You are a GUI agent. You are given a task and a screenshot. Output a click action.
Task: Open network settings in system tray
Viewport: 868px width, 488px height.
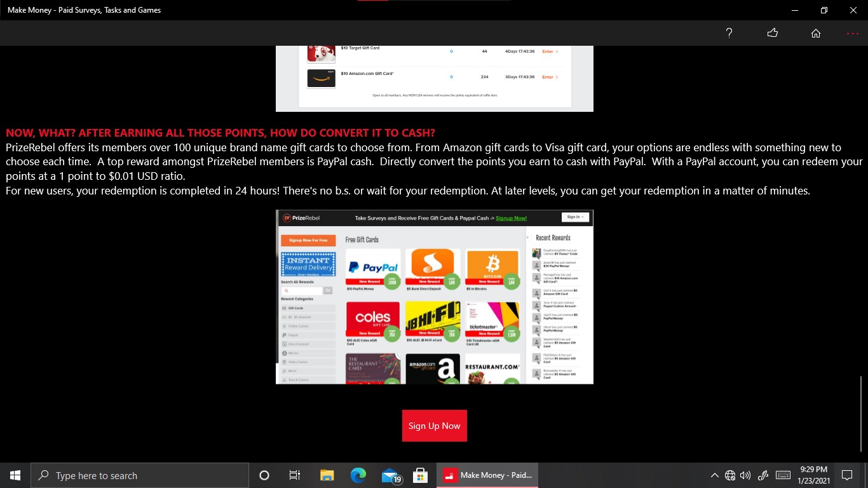(730, 475)
